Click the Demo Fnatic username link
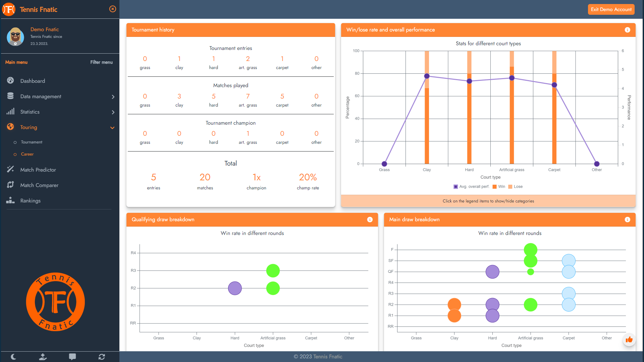Image resolution: width=644 pixels, height=362 pixels. 45,29
